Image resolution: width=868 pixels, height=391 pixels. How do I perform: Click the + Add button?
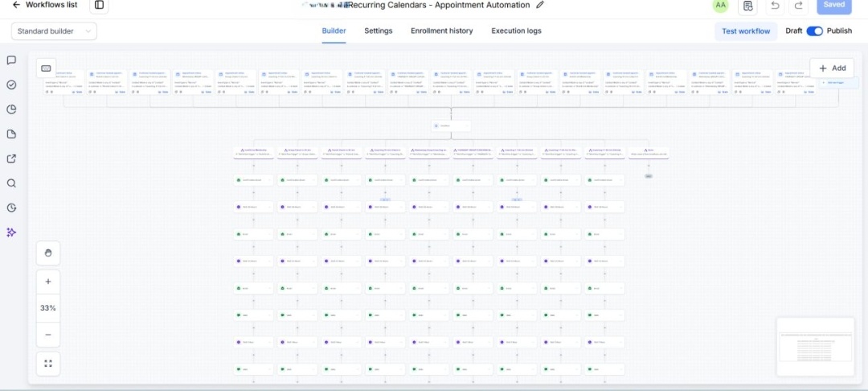pyautogui.click(x=832, y=68)
